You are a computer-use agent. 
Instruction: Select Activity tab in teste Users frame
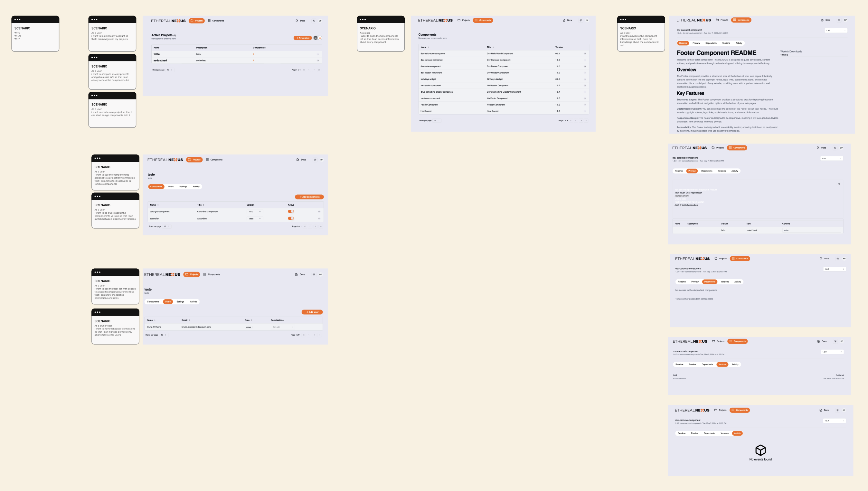point(193,302)
